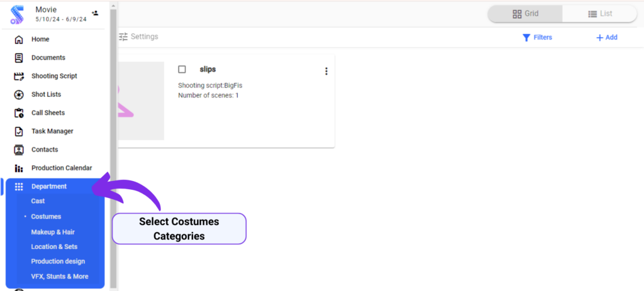Open Call Sheets icon in sidebar
The height and width of the screenshot is (291, 644).
[x=19, y=113]
